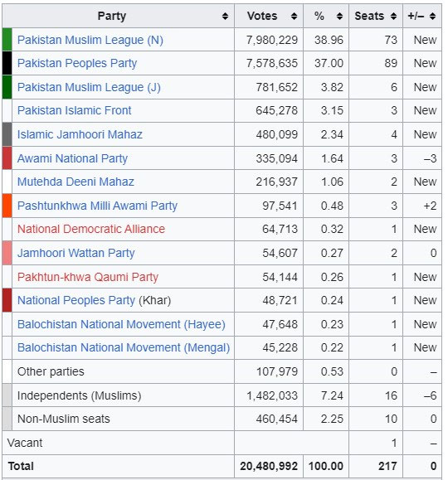Select votes value 480,099

click(x=277, y=134)
